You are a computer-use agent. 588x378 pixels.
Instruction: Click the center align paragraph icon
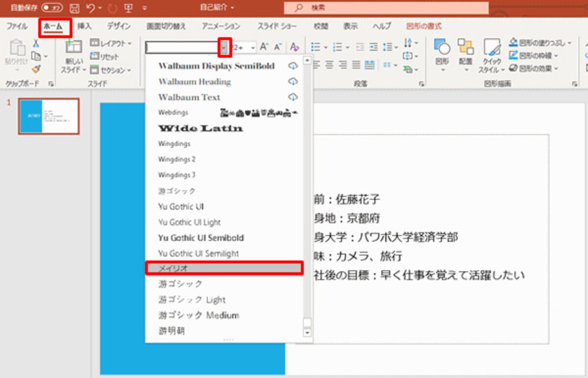(x=330, y=65)
